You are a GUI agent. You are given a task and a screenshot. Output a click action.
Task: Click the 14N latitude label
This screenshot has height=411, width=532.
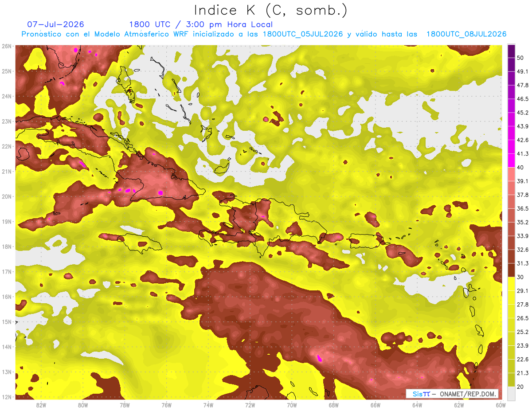coord(6,347)
